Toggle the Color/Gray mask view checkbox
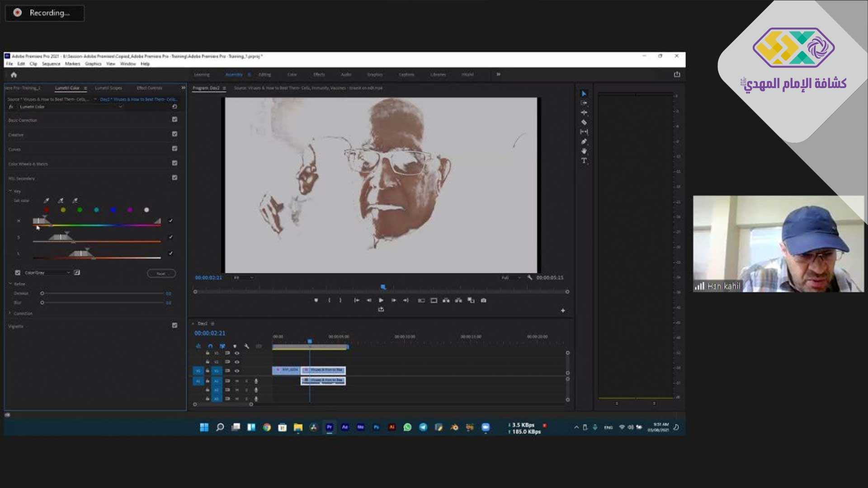 click(x=18, y=272)
